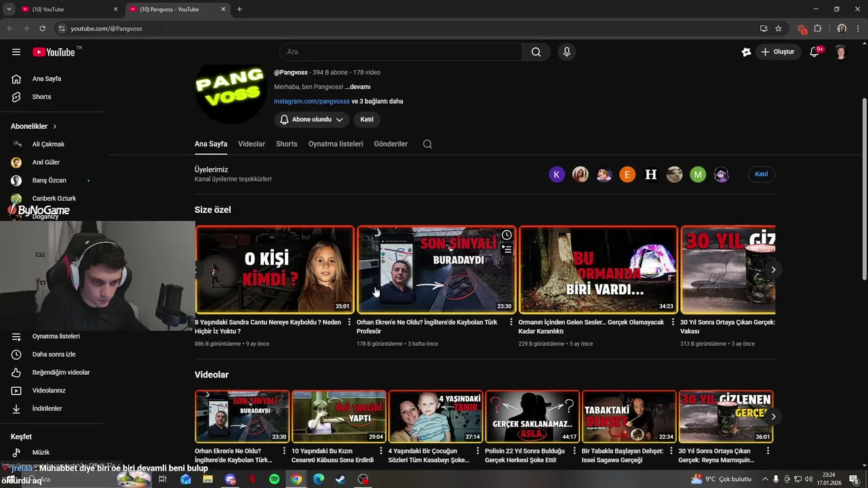Image resolution: width=868 pixels, height=488 pixels.
Task: Bookmark this page with star icon
Action: [x=778, y=28]
